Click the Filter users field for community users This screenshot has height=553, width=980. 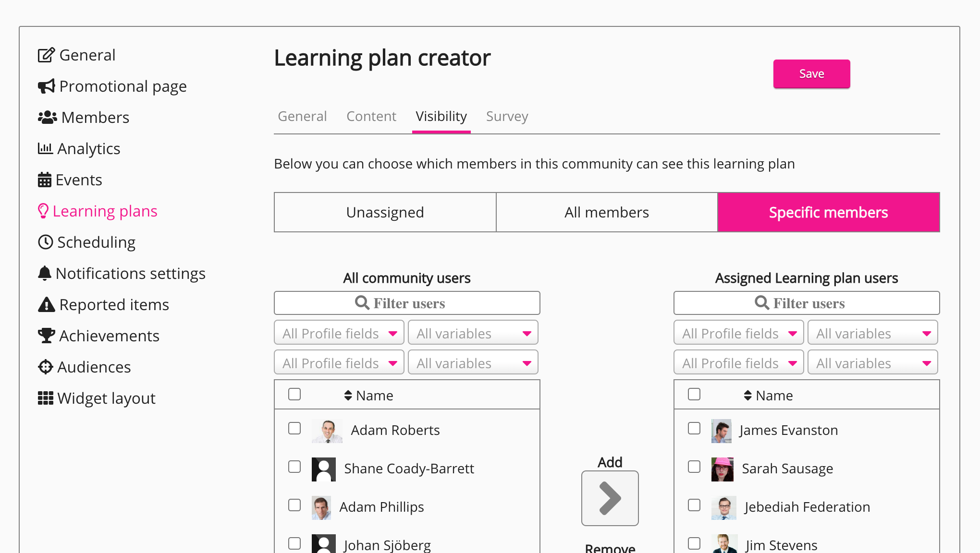[407, 303]
